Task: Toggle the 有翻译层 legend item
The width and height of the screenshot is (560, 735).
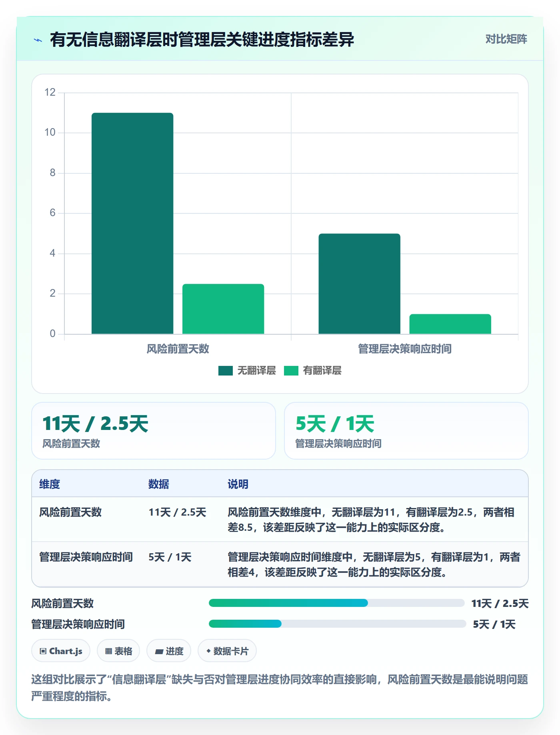Action: click(x=313, y=371)
